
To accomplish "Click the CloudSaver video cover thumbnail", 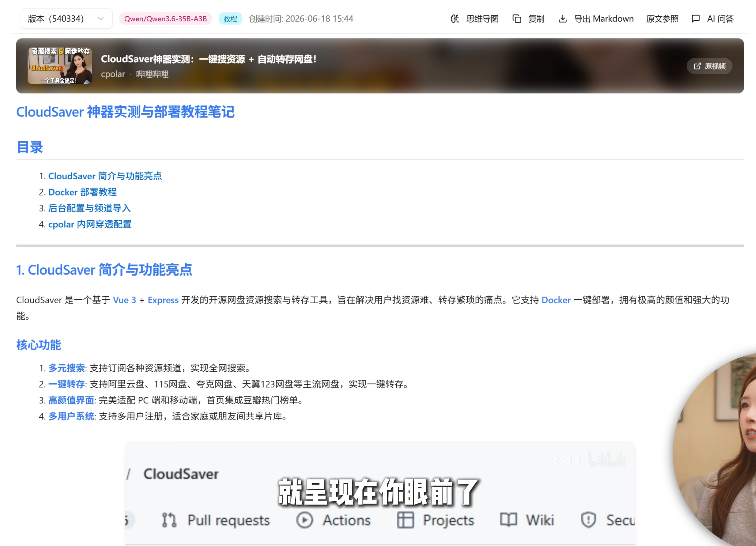I will point(60,66).
